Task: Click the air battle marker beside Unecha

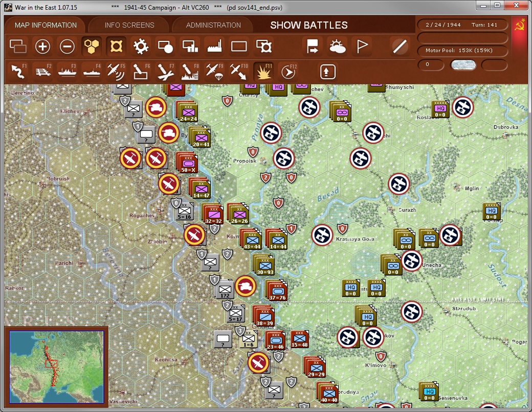Action: click(x=412, y=260)
